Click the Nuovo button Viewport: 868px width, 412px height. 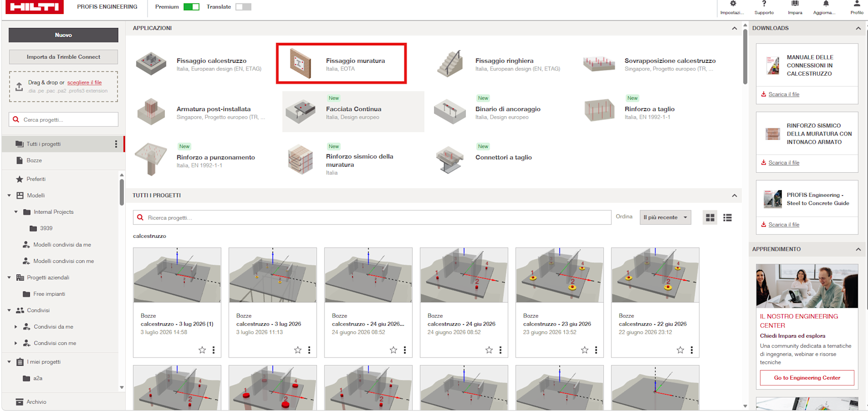63,35
